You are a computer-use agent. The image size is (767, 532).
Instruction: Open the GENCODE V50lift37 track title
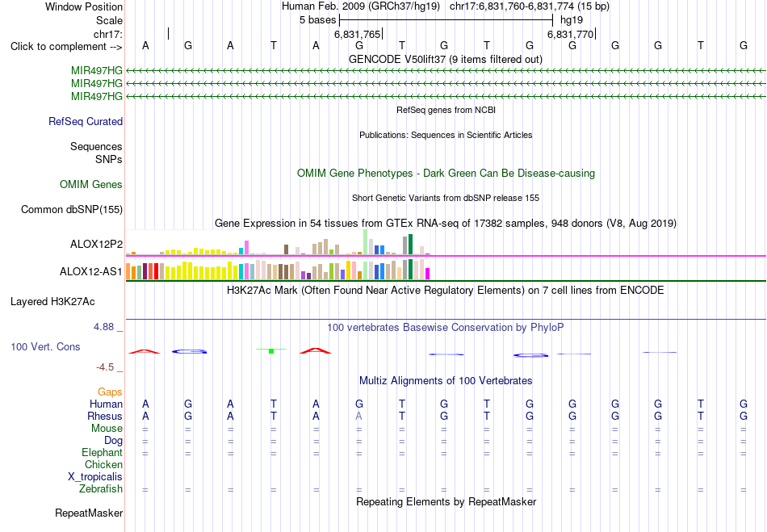coord(445,59)
